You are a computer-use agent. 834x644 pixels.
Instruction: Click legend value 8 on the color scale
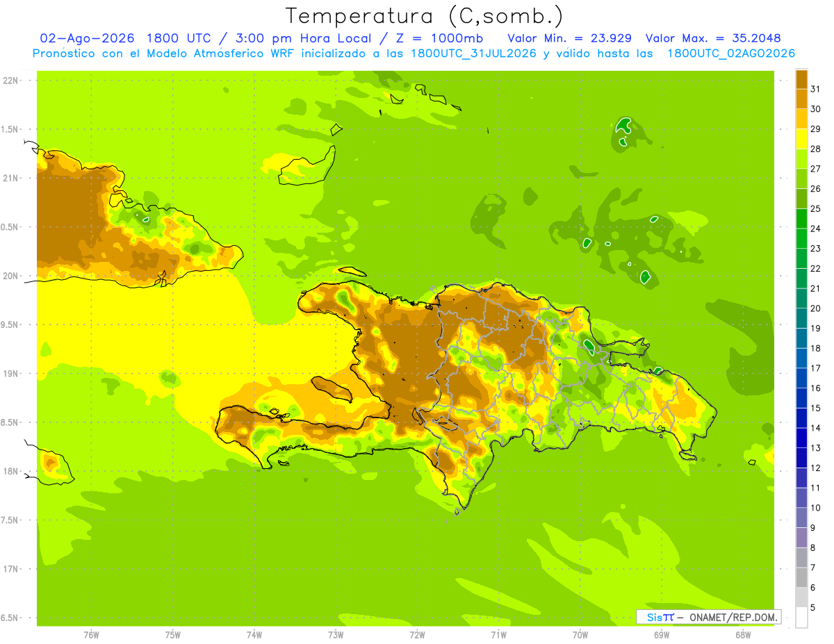[813, 548]
